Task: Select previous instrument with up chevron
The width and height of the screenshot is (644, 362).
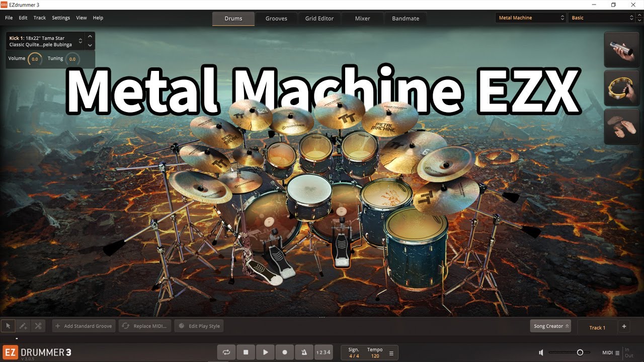Action: [90, 37]
